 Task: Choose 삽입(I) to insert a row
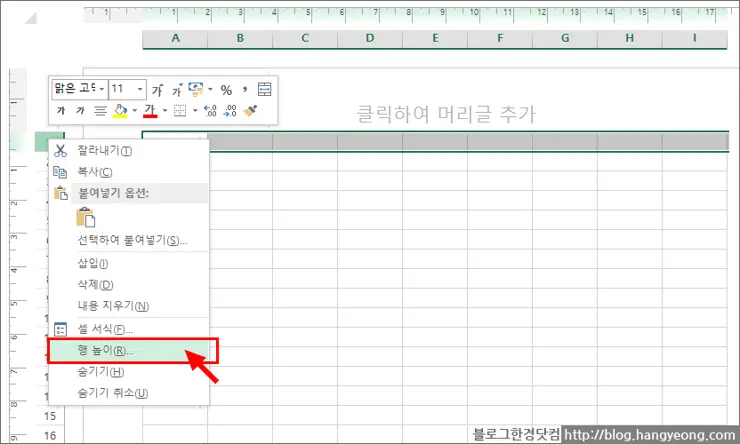[x=129, y=263]
